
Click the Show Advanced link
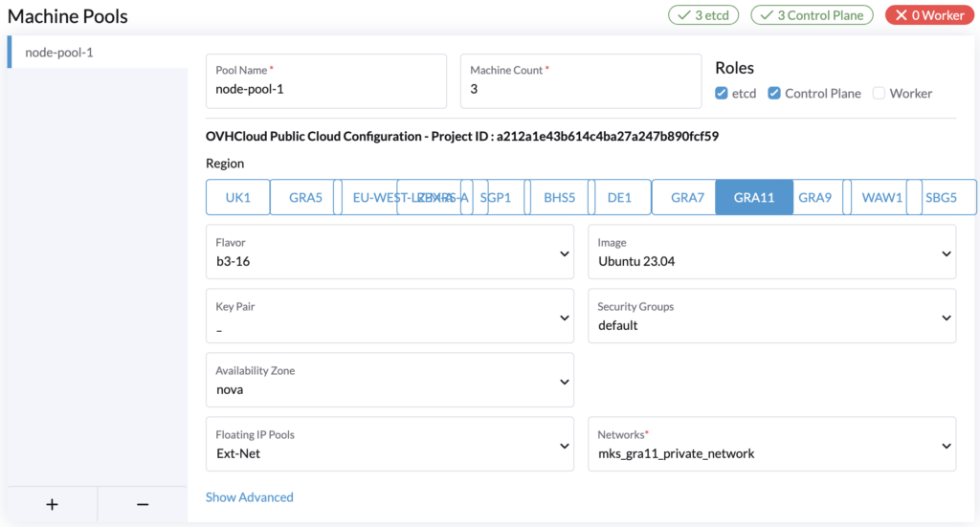tap(250, 497)
